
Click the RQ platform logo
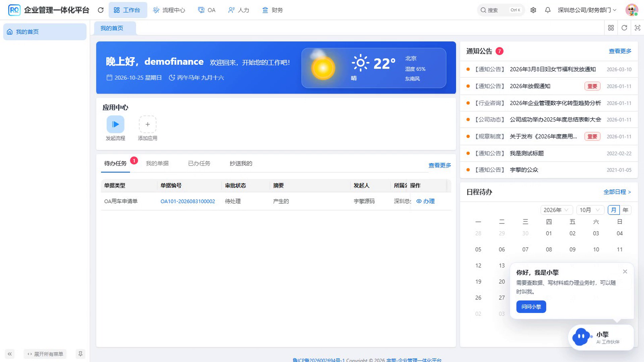[14, 10]
